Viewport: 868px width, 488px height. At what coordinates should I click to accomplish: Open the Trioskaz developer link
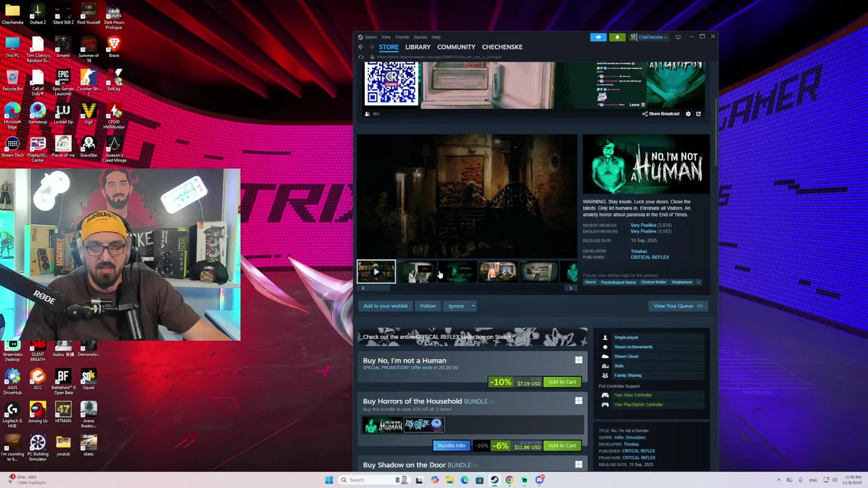click(639, 251)
